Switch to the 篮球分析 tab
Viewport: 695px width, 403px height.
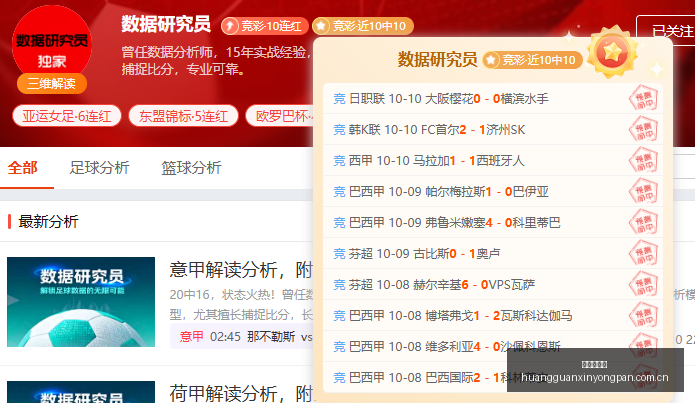191,168
